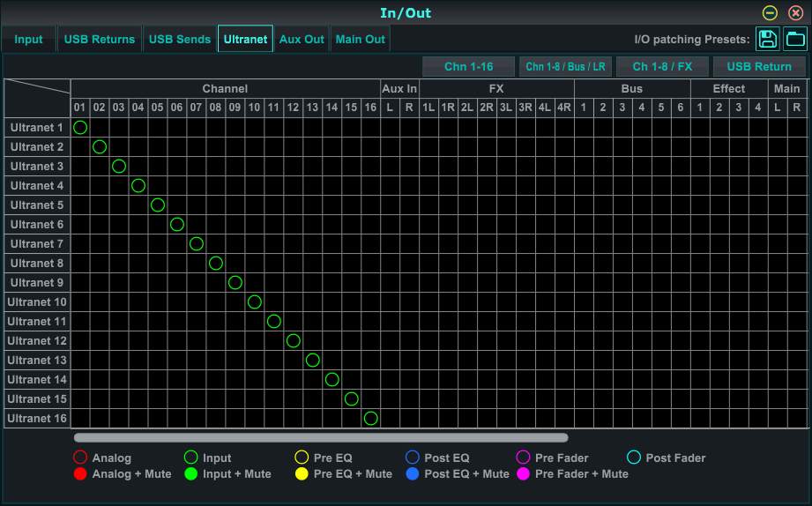This screenshot has height=506, width=812.
Task: Click the filled green Input + Mute circle
Action: (x=191, y=474)
